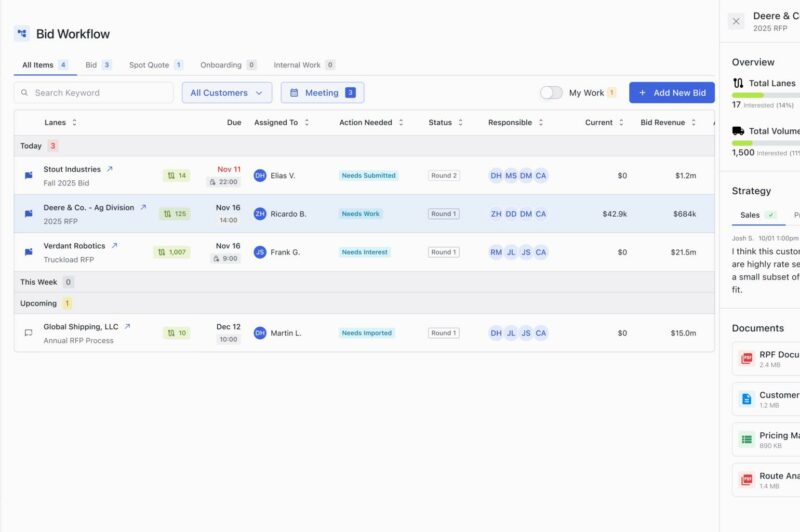Click the 14 lanes badge for Stout Industries
The width and height of the screenshot is (800, 532).
point(177,175)
